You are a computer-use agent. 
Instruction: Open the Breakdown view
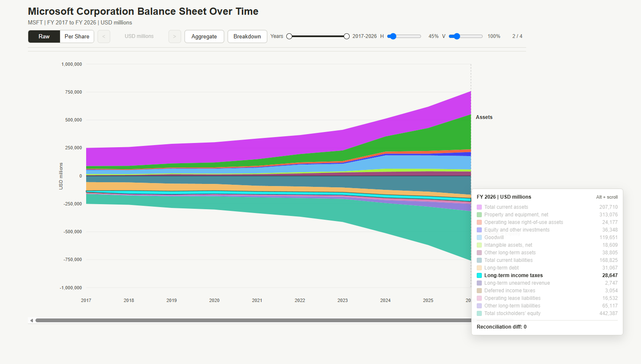[x=247, y=37]
